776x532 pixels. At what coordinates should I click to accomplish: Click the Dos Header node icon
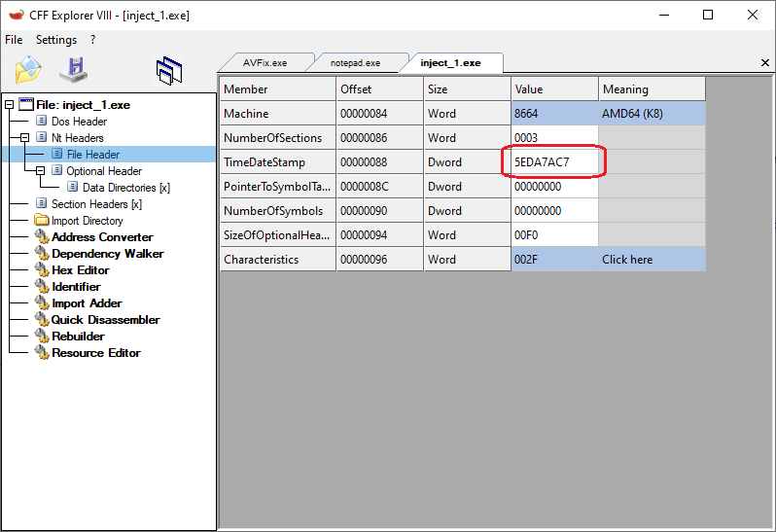(42, 121)
